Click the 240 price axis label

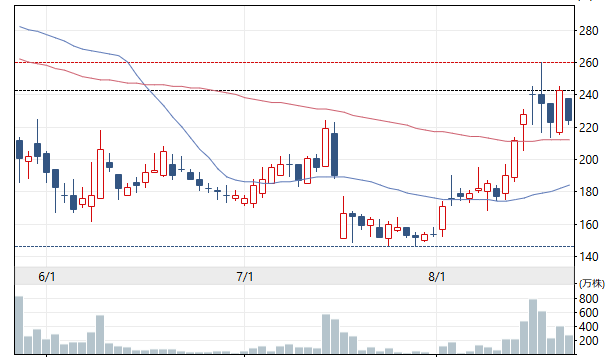coord(589,95)
